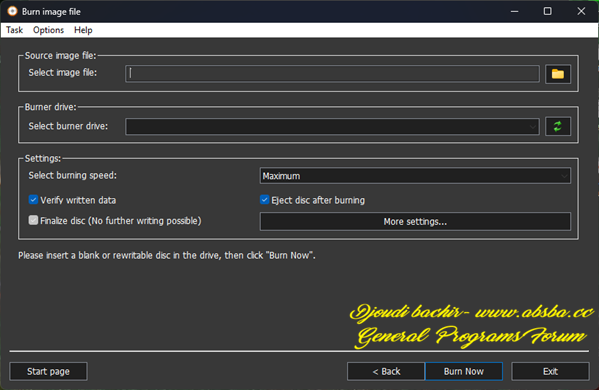Open the Select burner drive dropdown
This screenshot has height=390, width=599.
(332, 126)
